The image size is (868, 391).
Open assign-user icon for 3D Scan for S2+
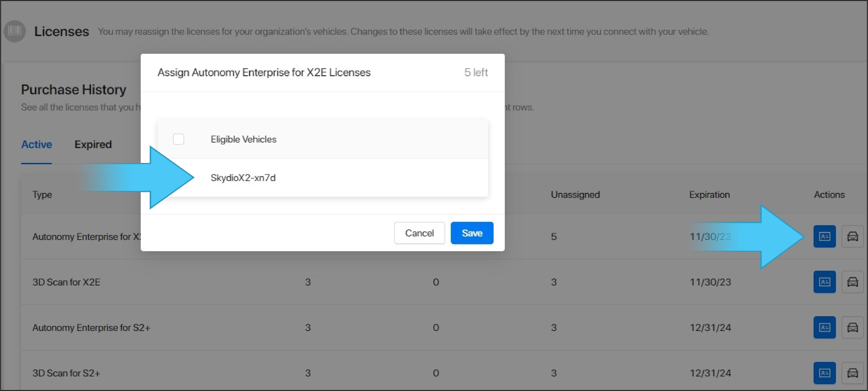[824, 373]
